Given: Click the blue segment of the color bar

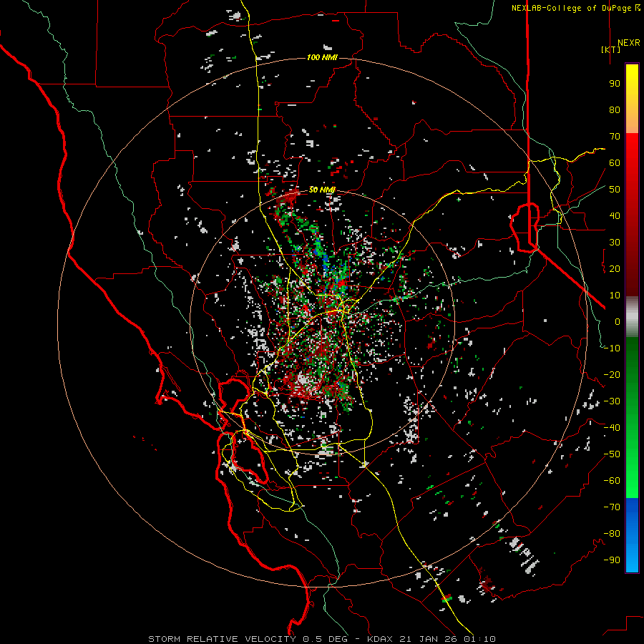Looking at the screenshot, I should coord(632,535).
